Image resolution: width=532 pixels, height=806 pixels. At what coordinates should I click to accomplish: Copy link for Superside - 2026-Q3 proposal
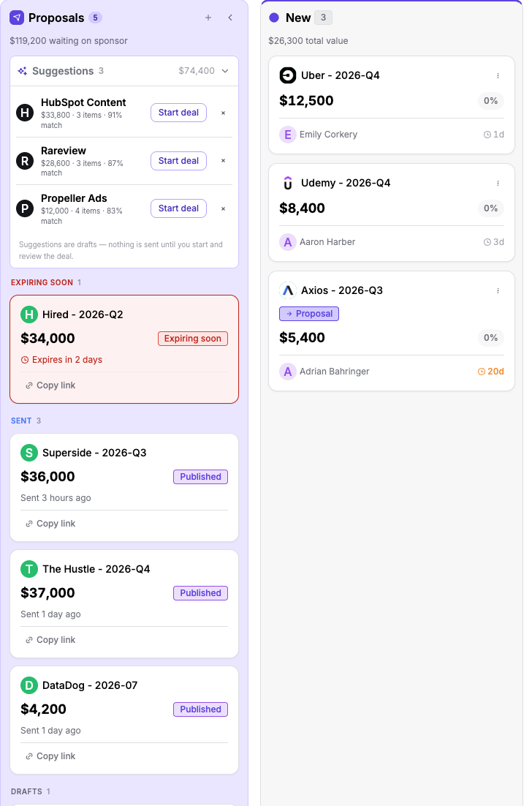coord(50,523)
